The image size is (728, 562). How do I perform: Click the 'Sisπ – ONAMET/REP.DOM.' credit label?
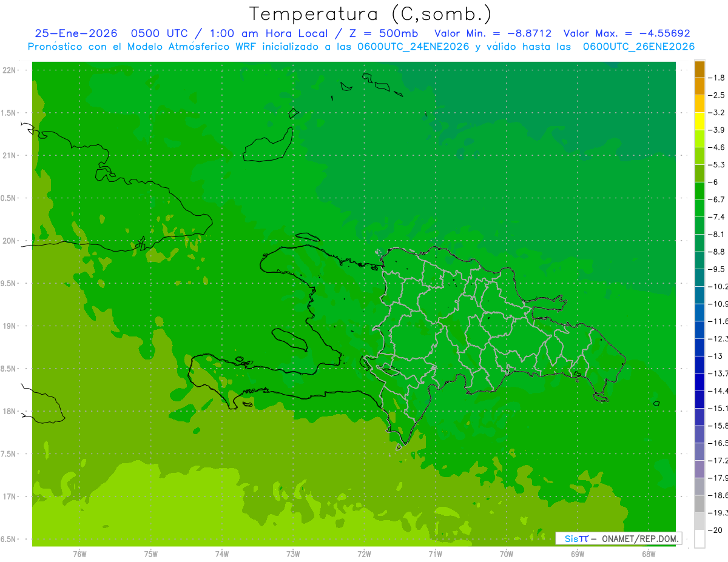click(618, 538)
